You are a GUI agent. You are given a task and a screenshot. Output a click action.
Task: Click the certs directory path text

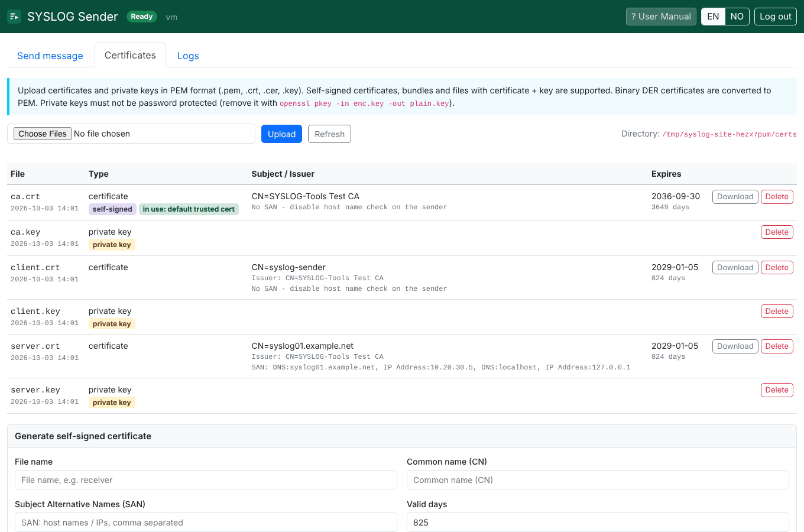[x=730, y=134]
